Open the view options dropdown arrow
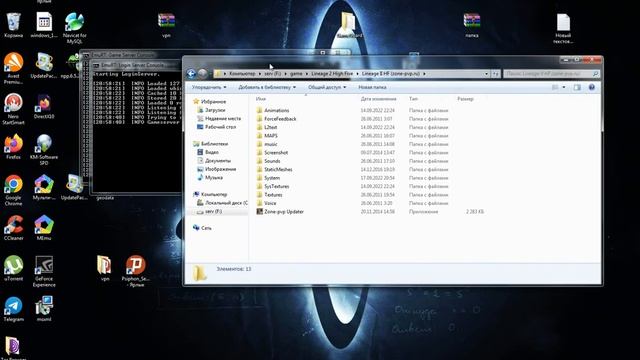The image size is (640, 360). click(x=564, y=87)
